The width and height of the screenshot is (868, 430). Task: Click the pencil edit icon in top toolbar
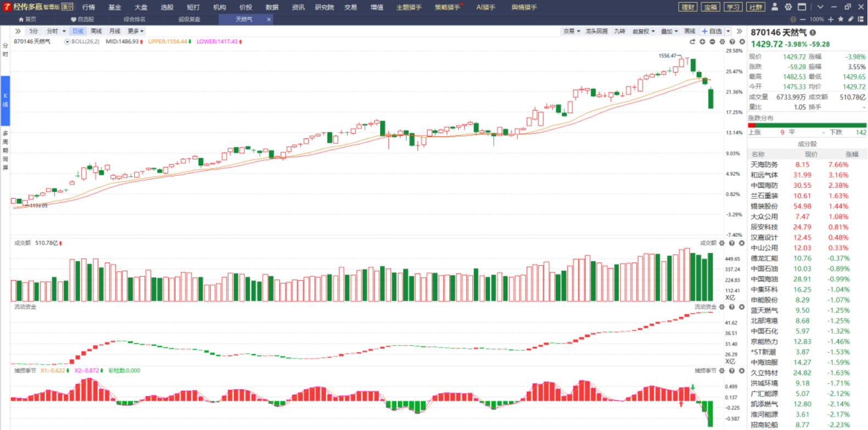click(850, 19)
